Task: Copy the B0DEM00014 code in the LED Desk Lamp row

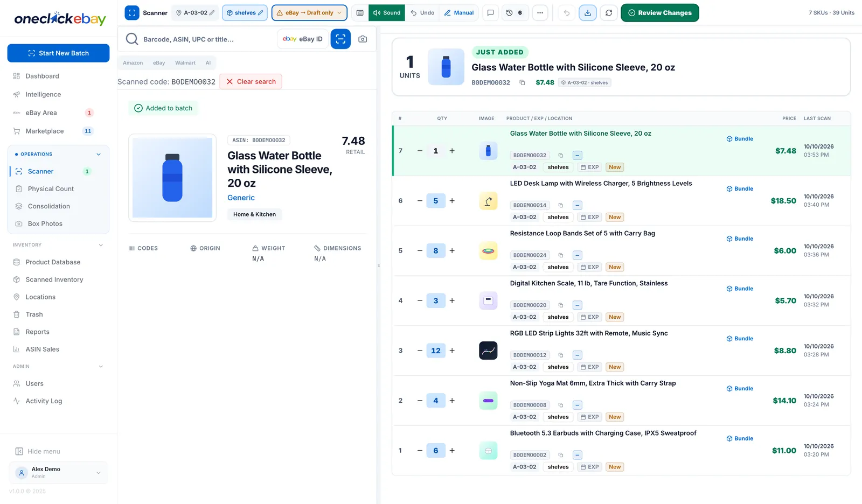Action: [x=560, y=205]
